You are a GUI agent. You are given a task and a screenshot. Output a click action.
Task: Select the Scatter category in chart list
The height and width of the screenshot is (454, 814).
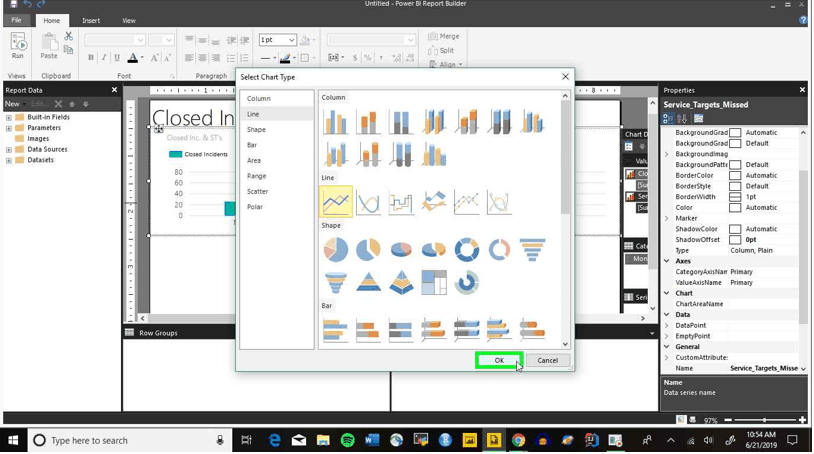257,191
